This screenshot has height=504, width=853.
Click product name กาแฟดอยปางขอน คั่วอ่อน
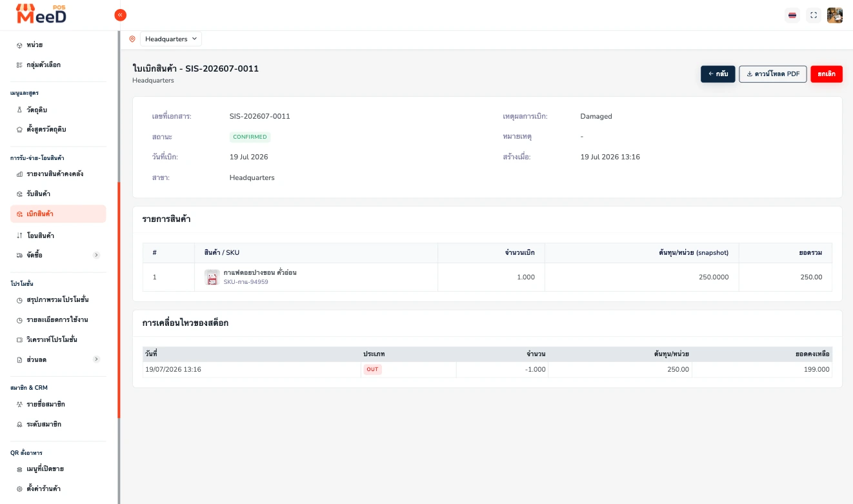(x=260, y=272)
